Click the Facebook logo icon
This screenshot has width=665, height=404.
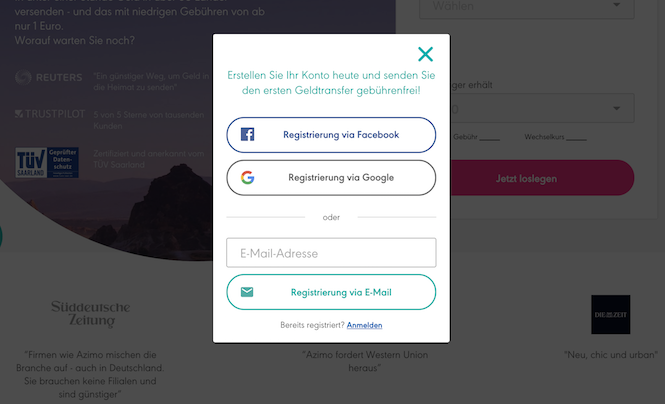(x=248, y=134)
